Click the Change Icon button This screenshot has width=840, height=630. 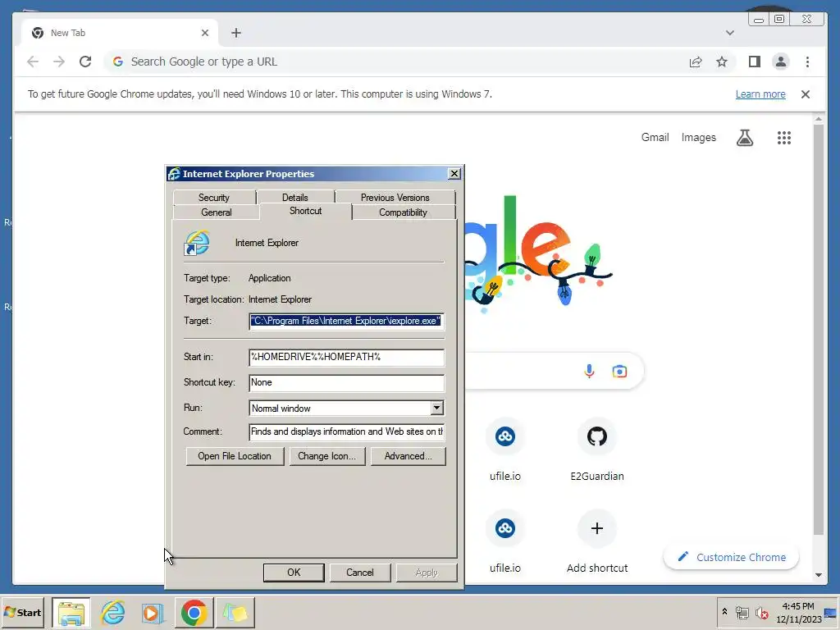click(326, 456)
